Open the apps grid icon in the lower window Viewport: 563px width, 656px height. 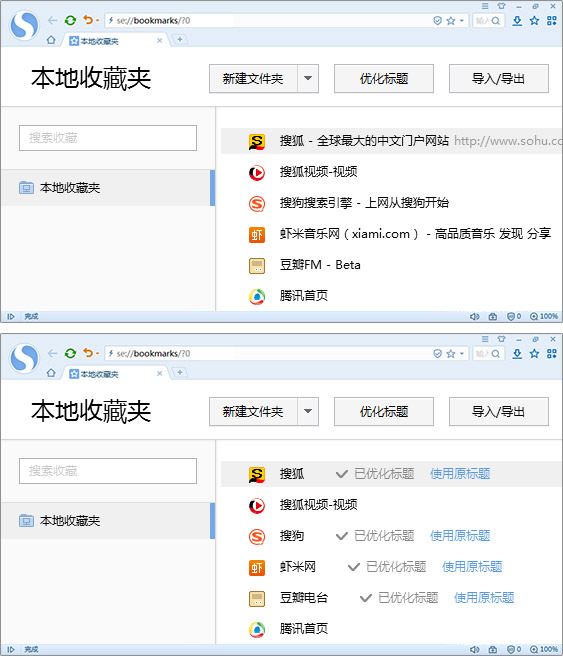tap(552, 354)
